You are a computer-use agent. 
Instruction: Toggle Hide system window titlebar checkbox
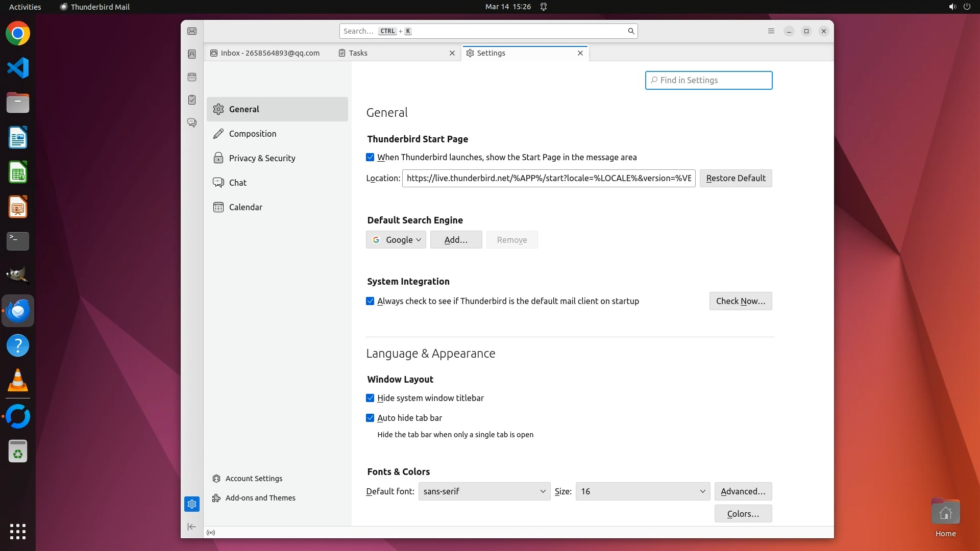pos(370,398)
